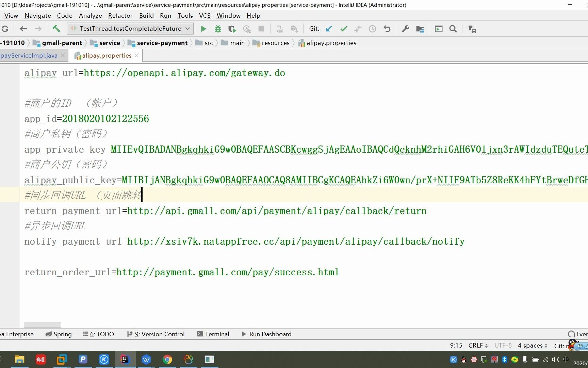This screenshot has height=368, width=588.
Task: Open the 9: Version Control tool window
Action: click(156, 334)
